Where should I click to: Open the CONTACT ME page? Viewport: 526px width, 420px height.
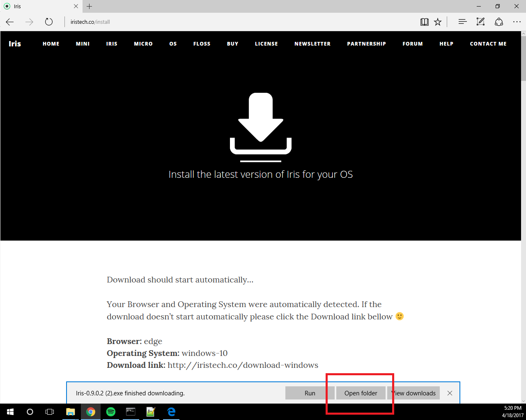pos(488,44)
